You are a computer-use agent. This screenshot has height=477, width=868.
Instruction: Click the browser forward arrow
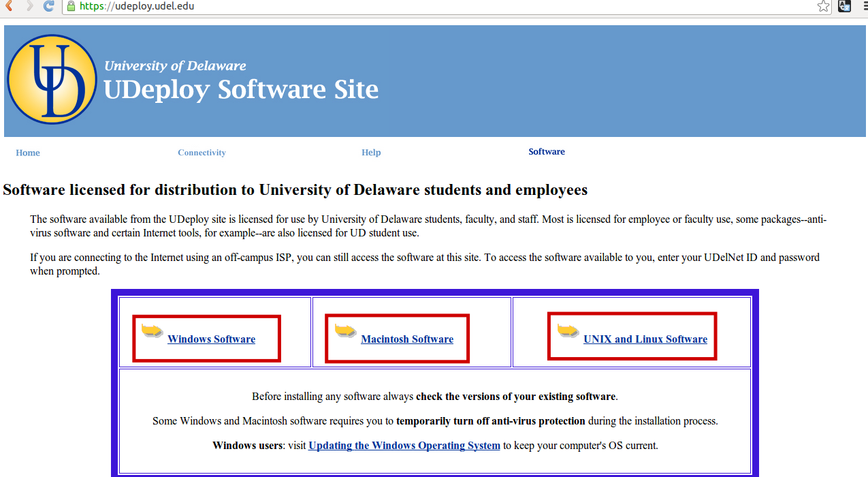click(29, 6)
